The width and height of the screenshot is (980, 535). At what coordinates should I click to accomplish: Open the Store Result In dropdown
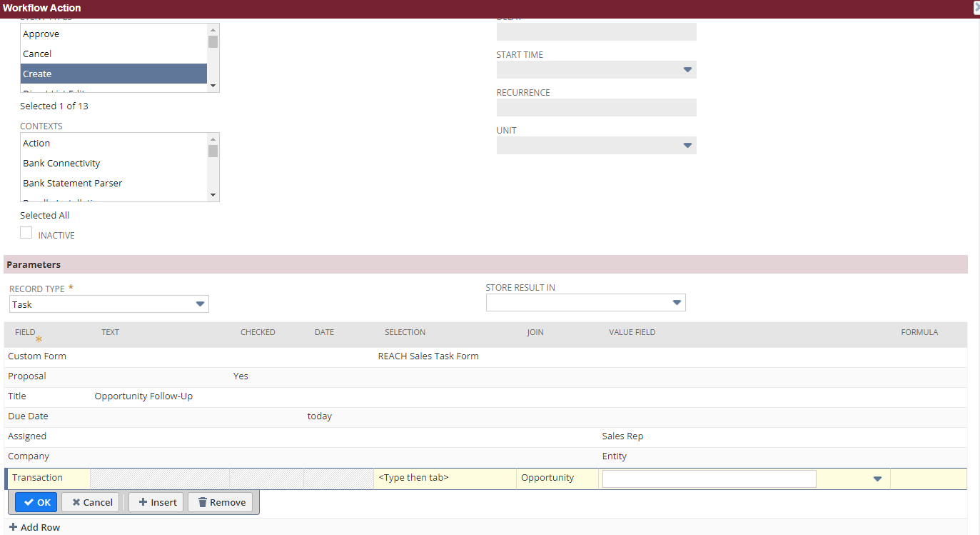[676, 302]
